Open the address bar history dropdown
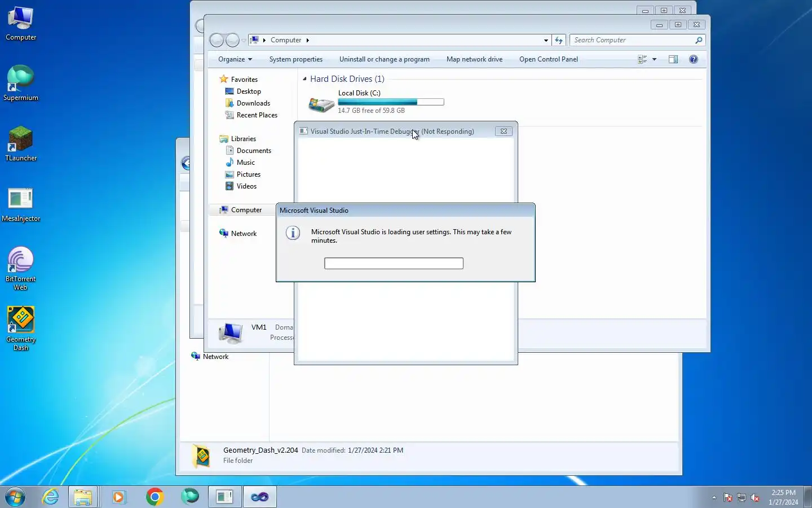Screen dimensions: 812x508 [546, 40]
